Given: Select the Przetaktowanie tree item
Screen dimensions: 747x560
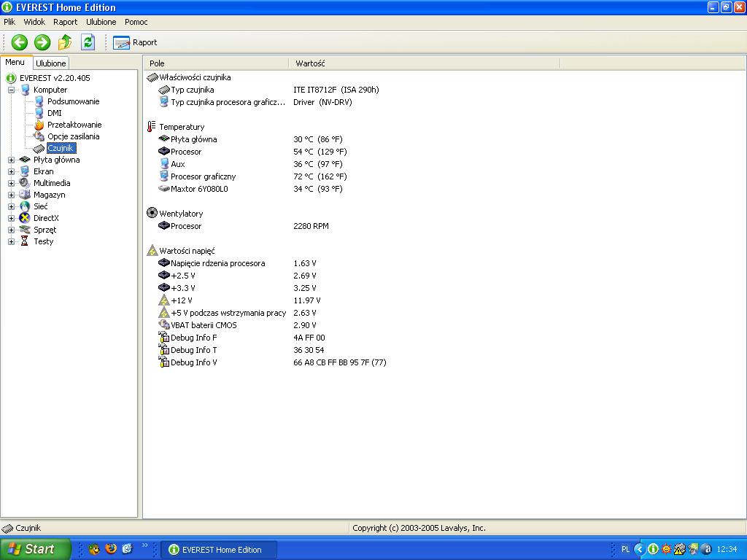Looking at the screenshot, I should coord(74,125).
